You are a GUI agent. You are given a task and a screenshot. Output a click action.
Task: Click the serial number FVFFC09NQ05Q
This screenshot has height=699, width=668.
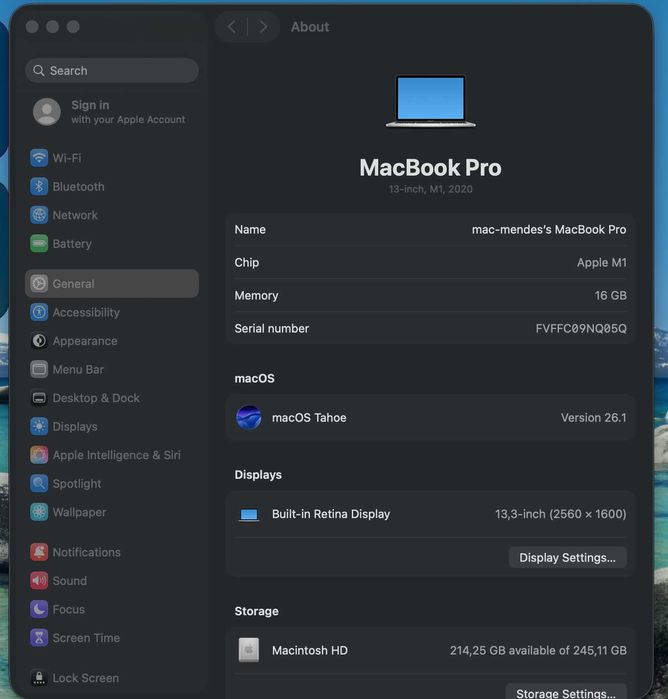(x=581, y=329)
